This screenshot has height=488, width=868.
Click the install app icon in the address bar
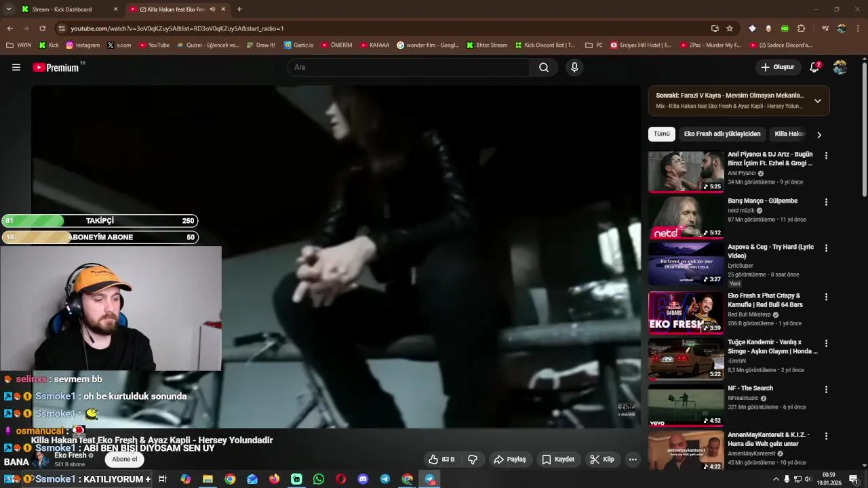[715, 28]
